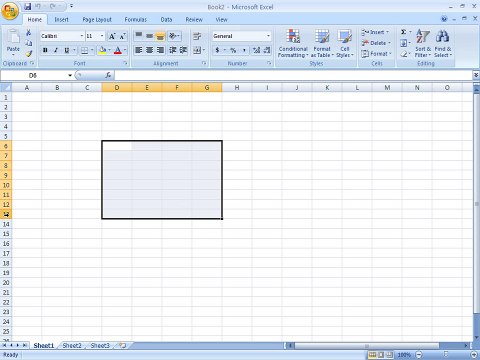480x360 pixels.
Task: Align text left
Action: coord(139,50)
